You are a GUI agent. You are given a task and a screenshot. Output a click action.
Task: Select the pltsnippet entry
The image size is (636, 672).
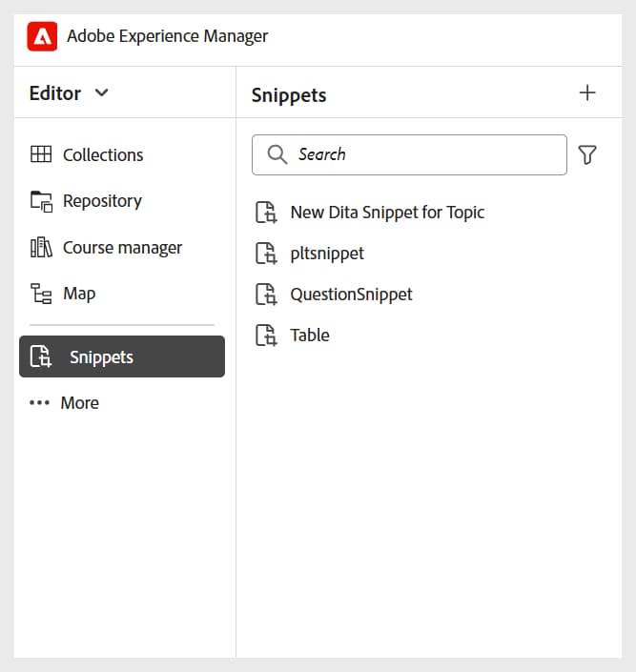[327, 254]
